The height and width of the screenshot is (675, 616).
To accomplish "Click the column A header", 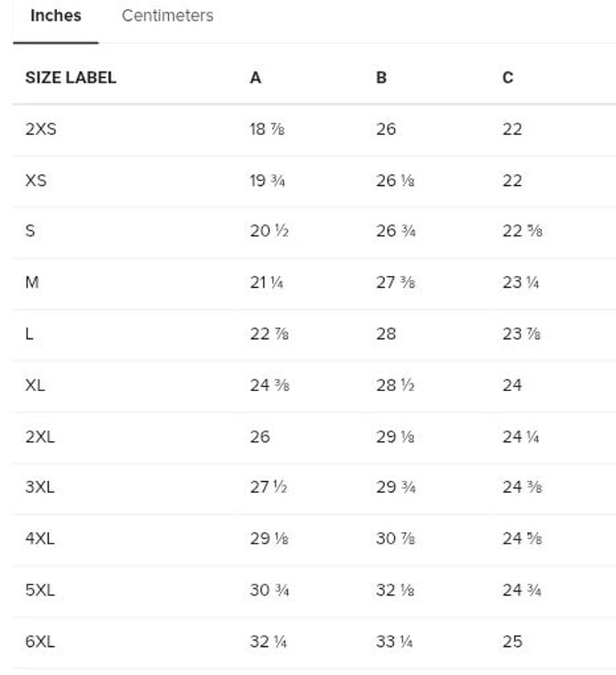I will click(255, 78).
